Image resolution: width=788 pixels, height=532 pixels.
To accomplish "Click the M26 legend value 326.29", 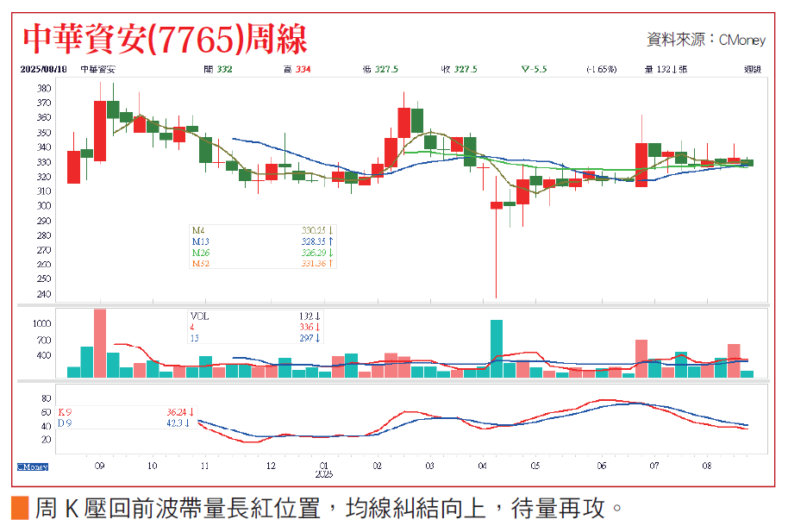I will (x=314, y=253).
